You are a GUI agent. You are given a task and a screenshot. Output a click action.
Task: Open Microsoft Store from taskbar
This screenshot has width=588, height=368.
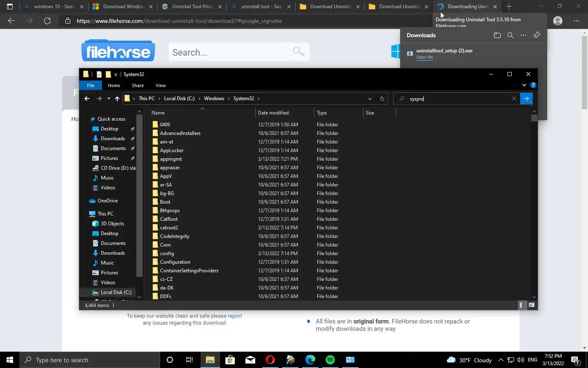click(x=230, y=360)
